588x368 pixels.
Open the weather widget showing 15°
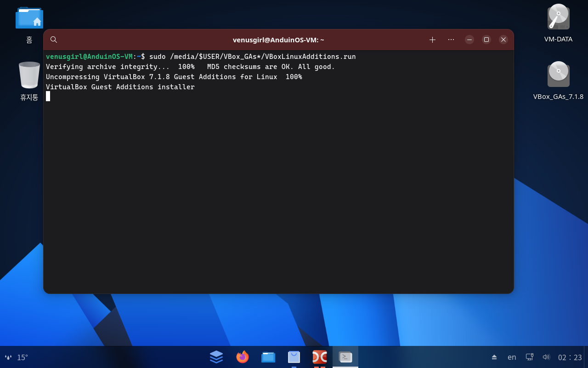[x=17, y=357]
